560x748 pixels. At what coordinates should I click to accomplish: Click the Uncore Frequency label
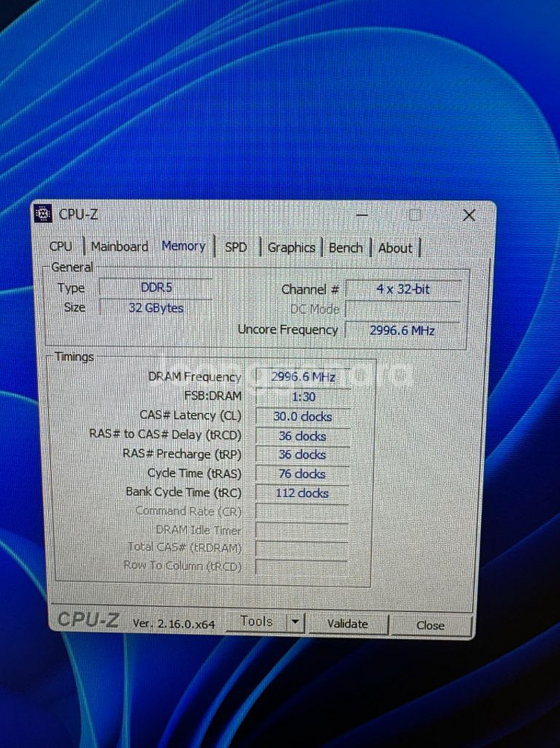[x=288, y=330]
